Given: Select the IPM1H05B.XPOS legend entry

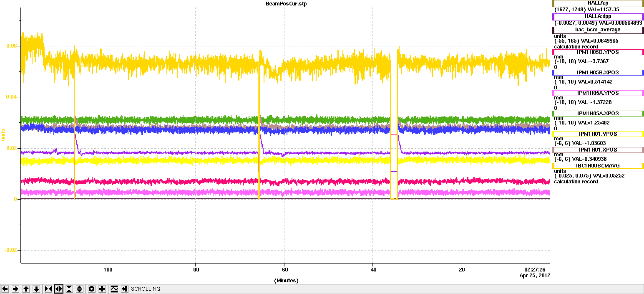Looking at the screenshot, I should (598, 72).
